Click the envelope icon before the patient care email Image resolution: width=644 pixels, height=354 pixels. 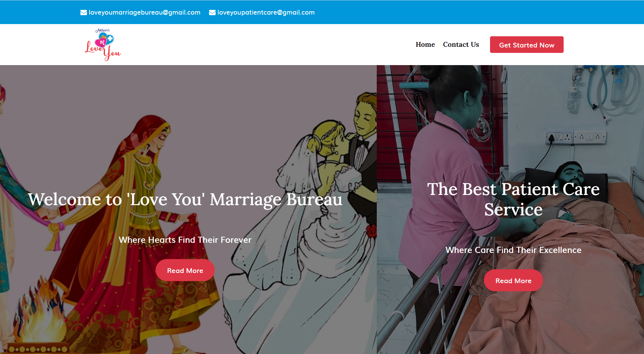[212, 13]
